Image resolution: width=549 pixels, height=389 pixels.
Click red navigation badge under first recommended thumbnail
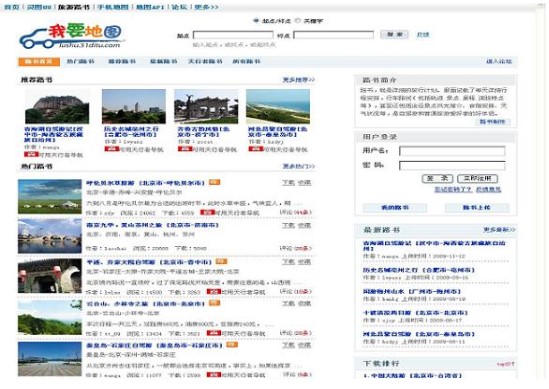pyautogui.click(x=31, y=154)
